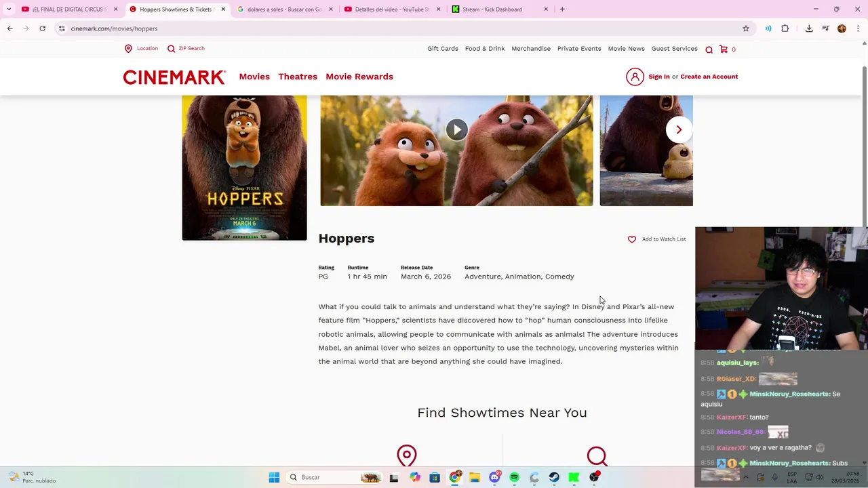Open the shopping cart icon
868x488 pixels.
coord(724,49)
